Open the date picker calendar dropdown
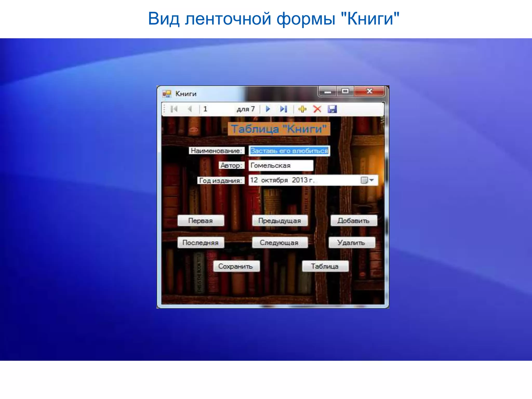Image resolution: width=532 pixels, height=399 pixels. pyautogui.click(x=368, y=180)
